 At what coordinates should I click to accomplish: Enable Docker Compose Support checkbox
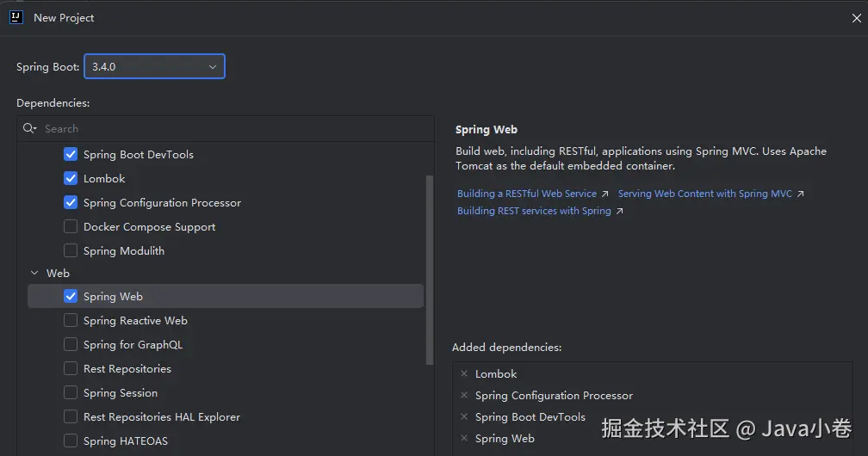click(71, 227)
